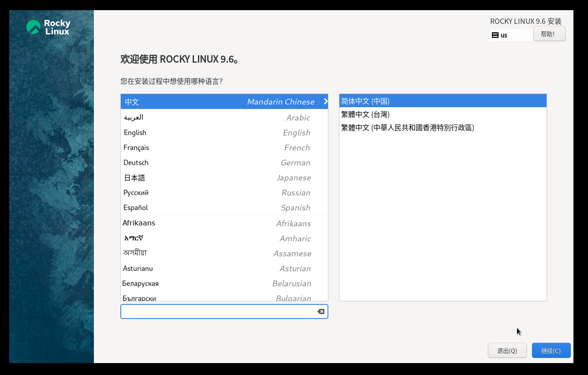
Task: Click the 继续(C) continue button
Action: click(x=551, y=350)
